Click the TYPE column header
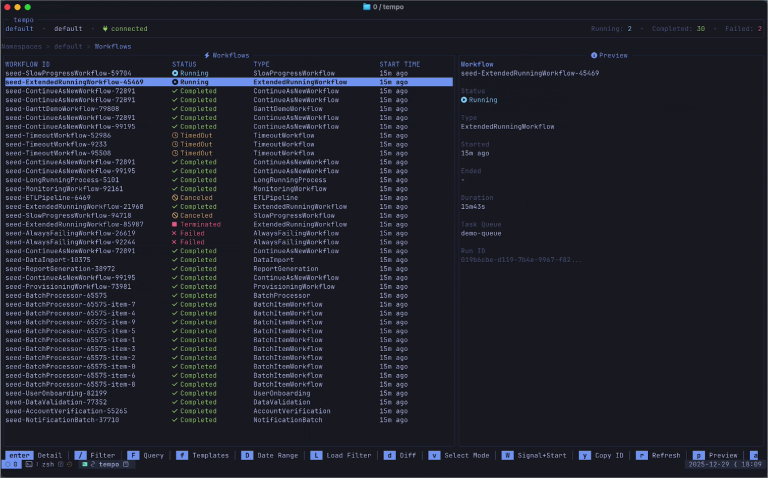Image resolution: width=768 pixels, height=478 pixels. pos(262,64)
